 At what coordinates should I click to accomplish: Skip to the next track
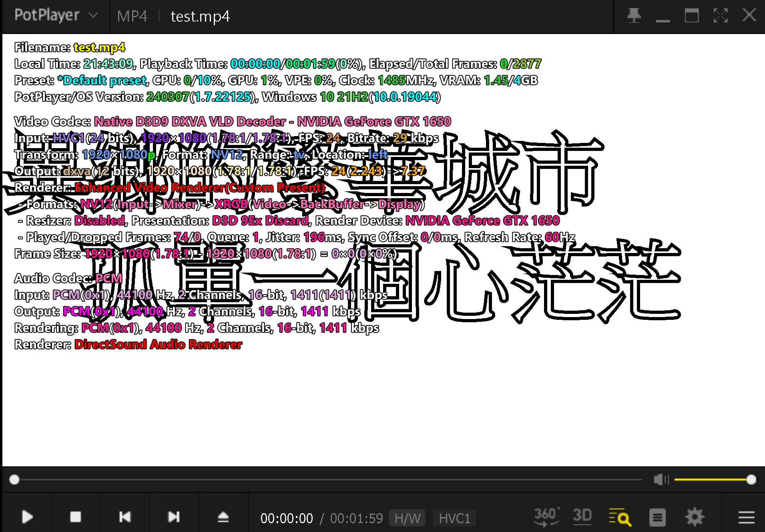(x=174, y=517)
